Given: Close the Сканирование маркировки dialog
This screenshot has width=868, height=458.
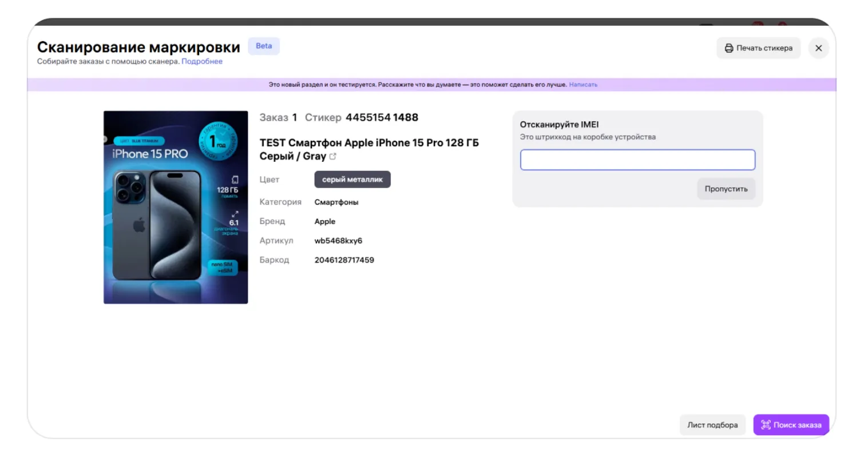Looking at the screenshot, I should point(818,48).
